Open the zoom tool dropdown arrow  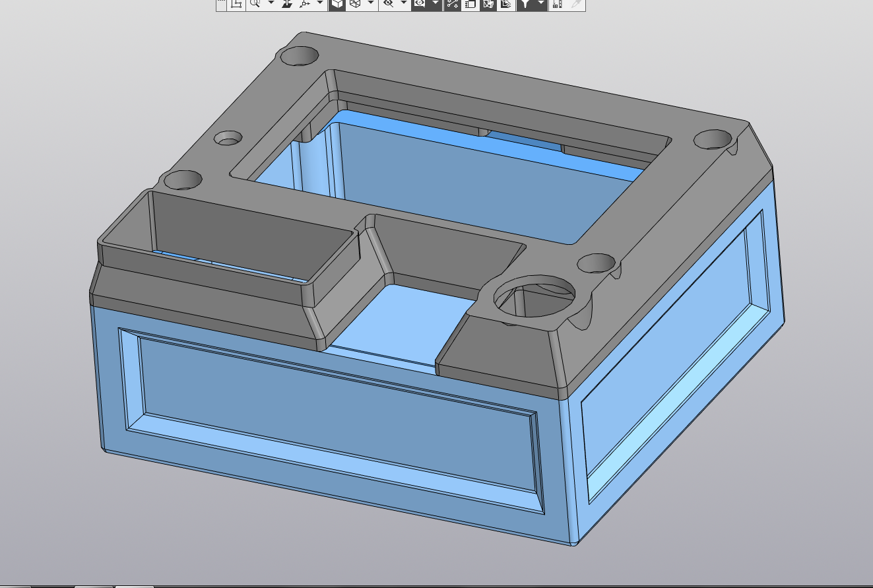[x=271, y=4]
